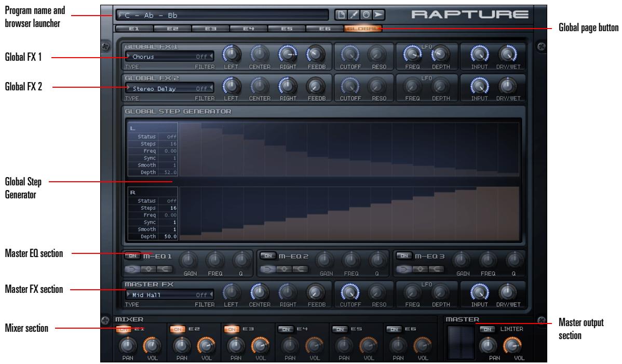Screen dimensions: 622x364
Task: Click MASTER section VOL knob
Action: click(512, 346)
